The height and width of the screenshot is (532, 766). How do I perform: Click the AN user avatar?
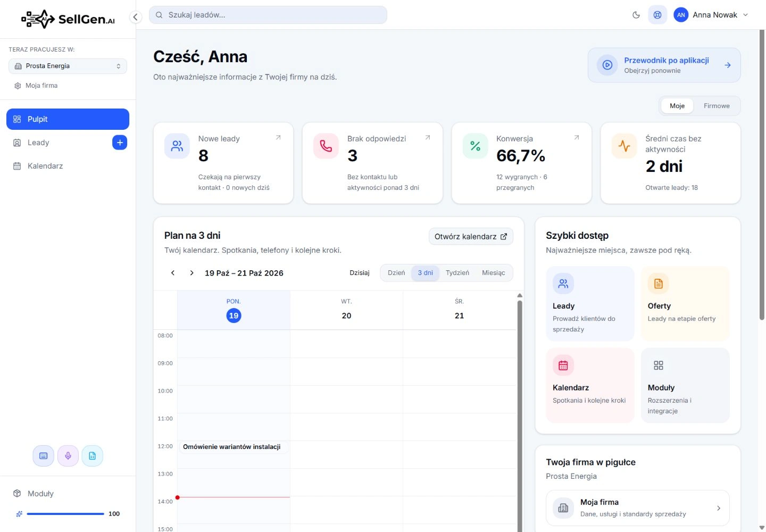pos(681,15)
